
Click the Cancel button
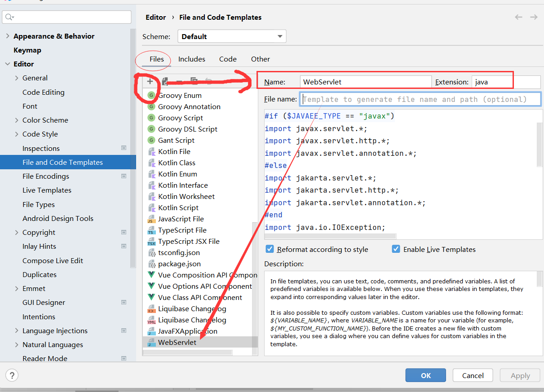point(473,375)
